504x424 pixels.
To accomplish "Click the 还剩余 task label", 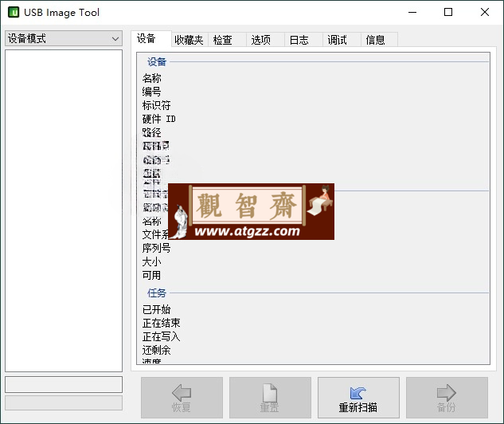I will [x=156, y=350].
